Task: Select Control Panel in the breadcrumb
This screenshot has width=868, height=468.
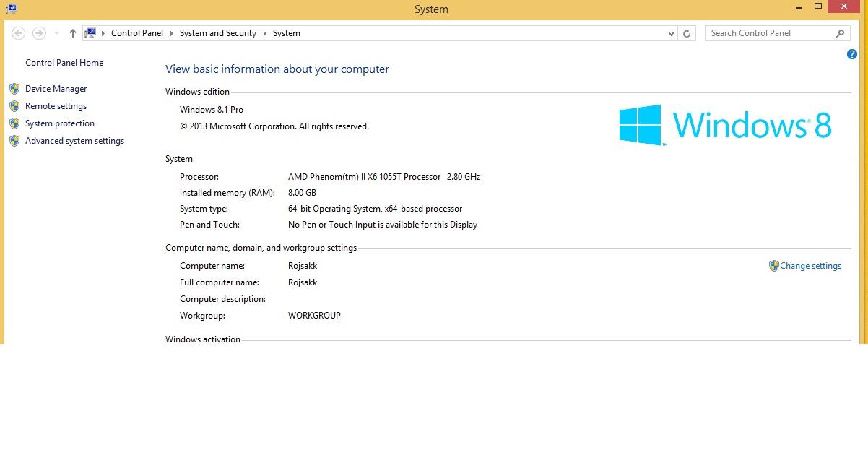Action: [x=137, y=33]
